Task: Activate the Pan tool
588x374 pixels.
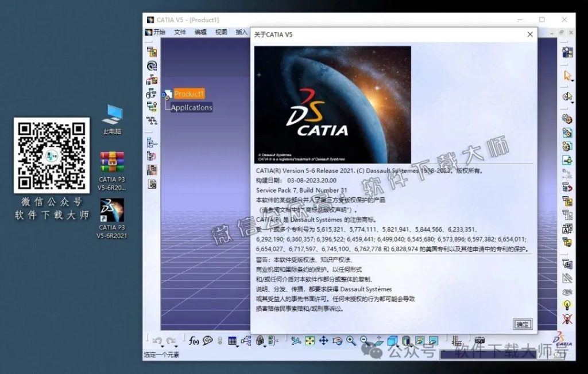Action: click(x=323, y=340)
